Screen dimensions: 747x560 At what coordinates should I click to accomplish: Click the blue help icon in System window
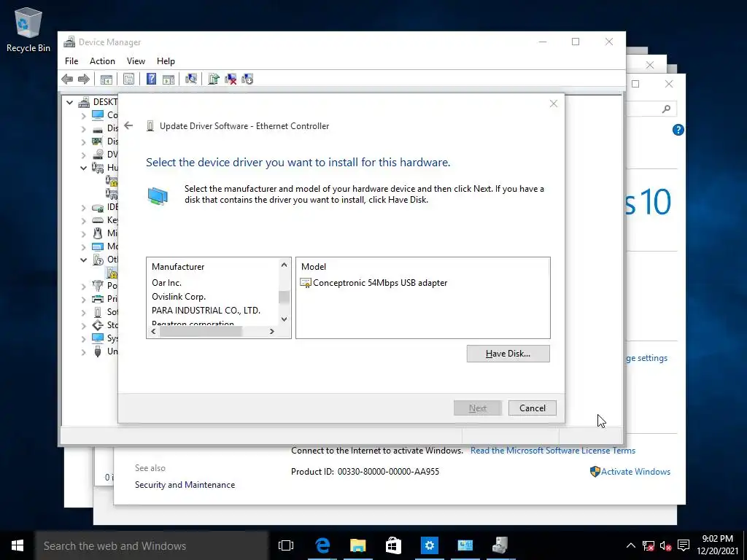[678, 130]
